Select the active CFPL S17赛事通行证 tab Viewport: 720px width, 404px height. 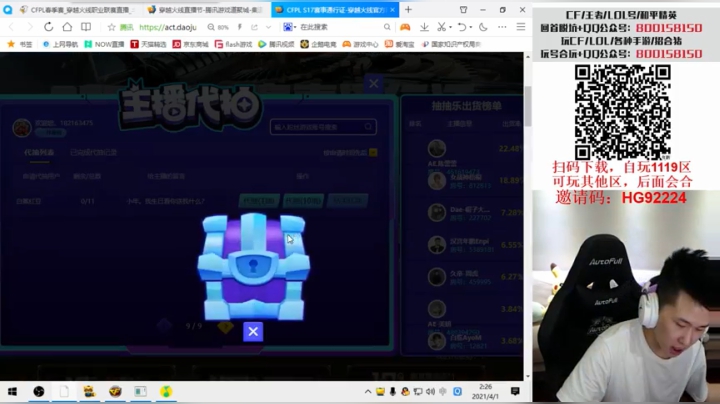(335, 10)
